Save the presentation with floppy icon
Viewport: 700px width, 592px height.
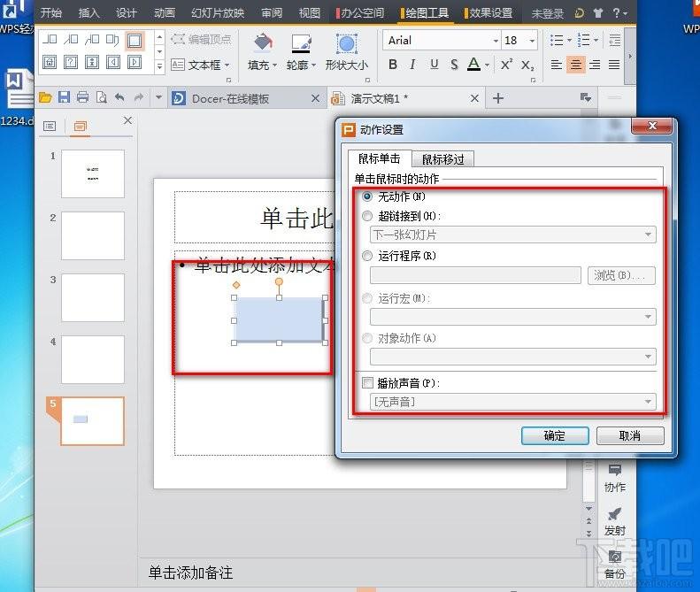(x=64, y=97)
